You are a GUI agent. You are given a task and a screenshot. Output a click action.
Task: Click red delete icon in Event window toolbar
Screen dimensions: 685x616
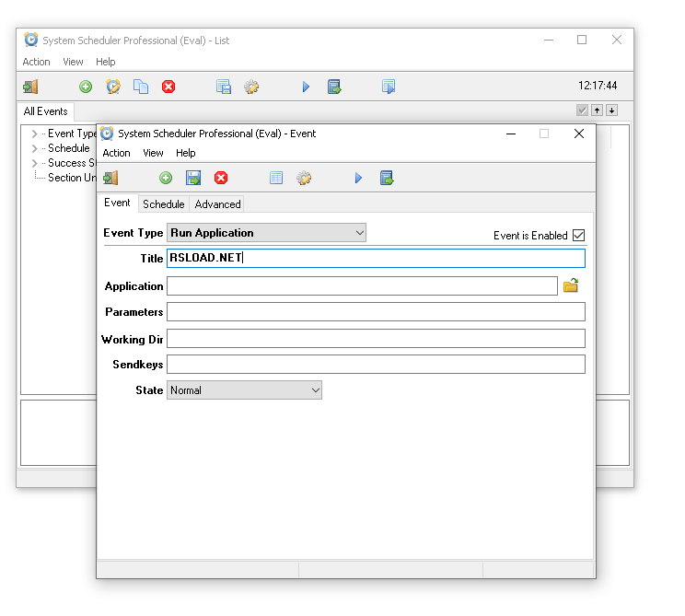click(x=221, y=178)
